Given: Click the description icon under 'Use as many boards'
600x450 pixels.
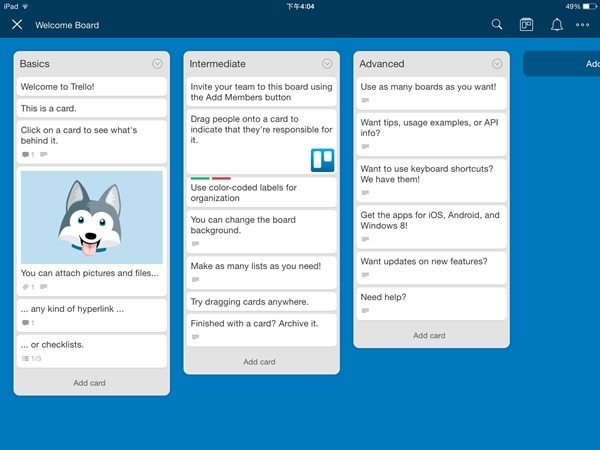Looking at the screenshot, I should click(x=365, y=100).
